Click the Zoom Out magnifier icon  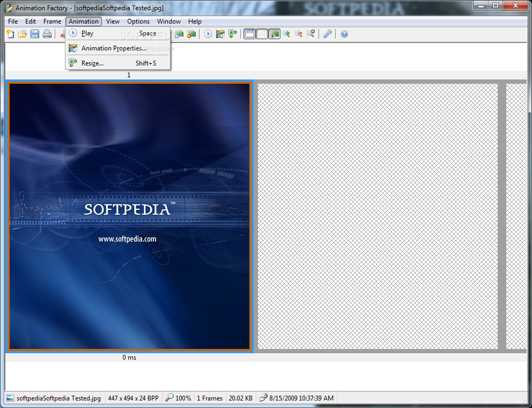299,34
